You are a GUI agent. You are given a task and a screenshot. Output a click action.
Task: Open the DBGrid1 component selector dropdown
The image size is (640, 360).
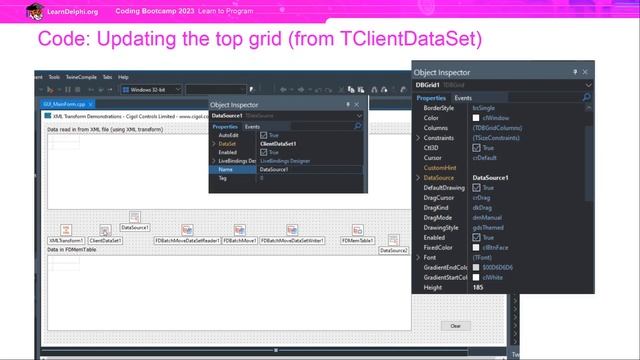588,85
